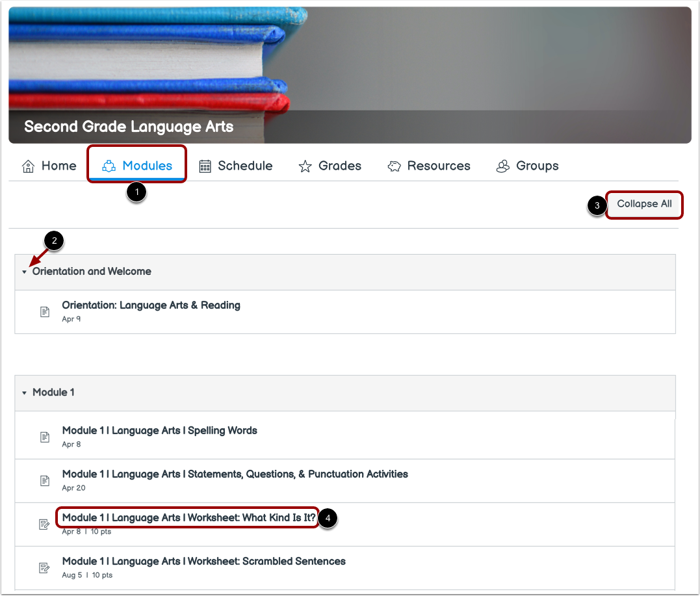Viewport: 700px width, 596px height.
Task: Open the Statements, Questions, & Punctuation Activities page
Action: coord(234,474)
